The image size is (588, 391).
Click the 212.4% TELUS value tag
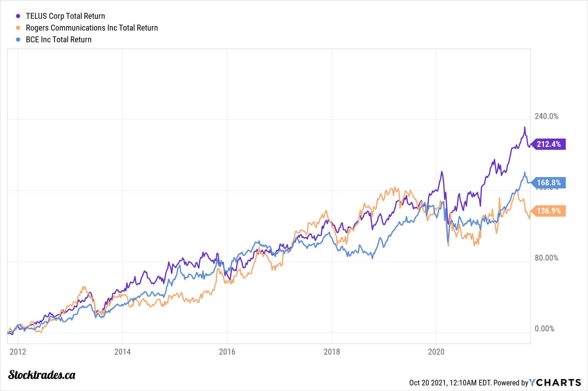(x=549, y=144)
